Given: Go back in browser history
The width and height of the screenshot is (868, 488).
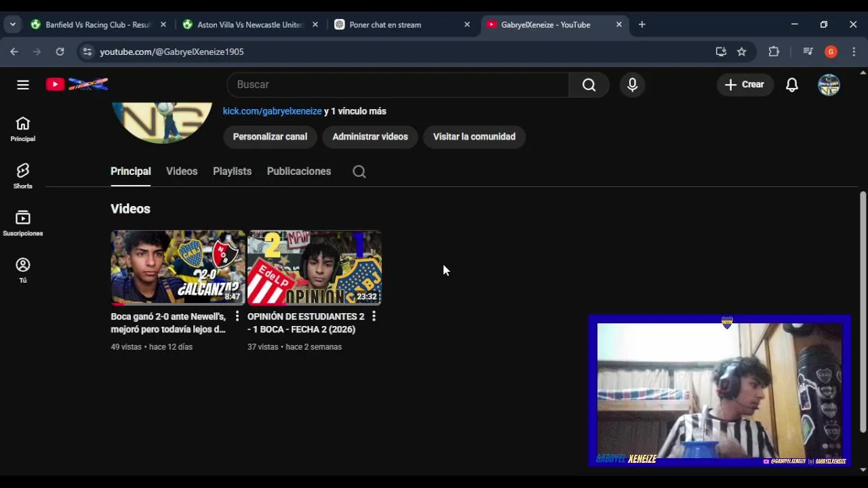Looking at the screenshot, I should point(14,52).
